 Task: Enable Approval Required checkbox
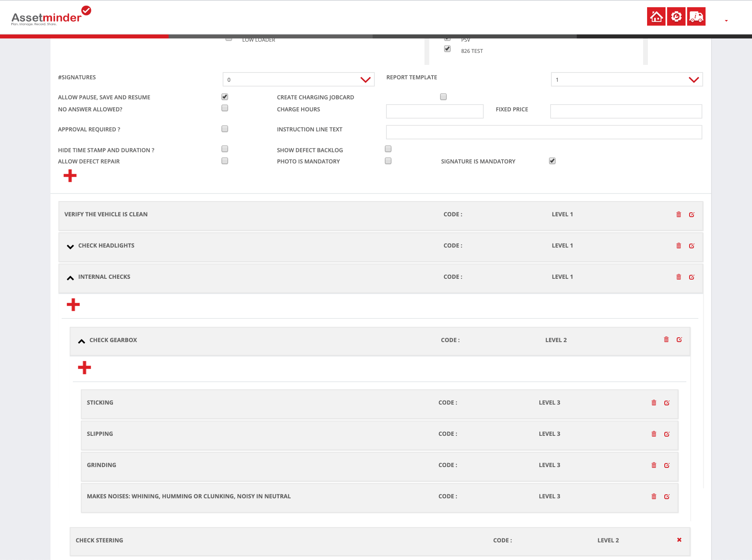225,129
